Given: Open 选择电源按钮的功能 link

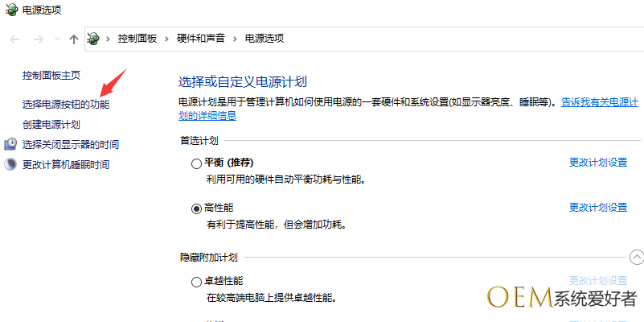Looking at the screenshot, I should 66,105.
